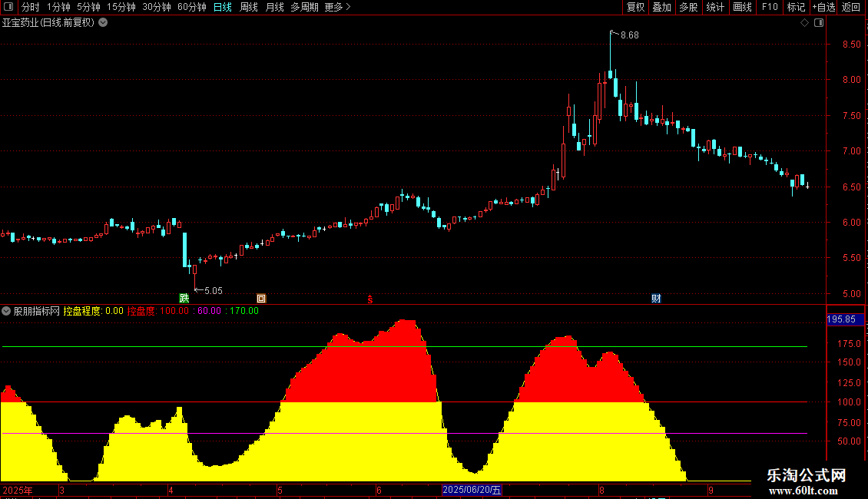Image resolution: width=868 pixels, height=499 pixels.
Task: Click the 控盘程度: 0.00 value label
Action: point(93,311)
